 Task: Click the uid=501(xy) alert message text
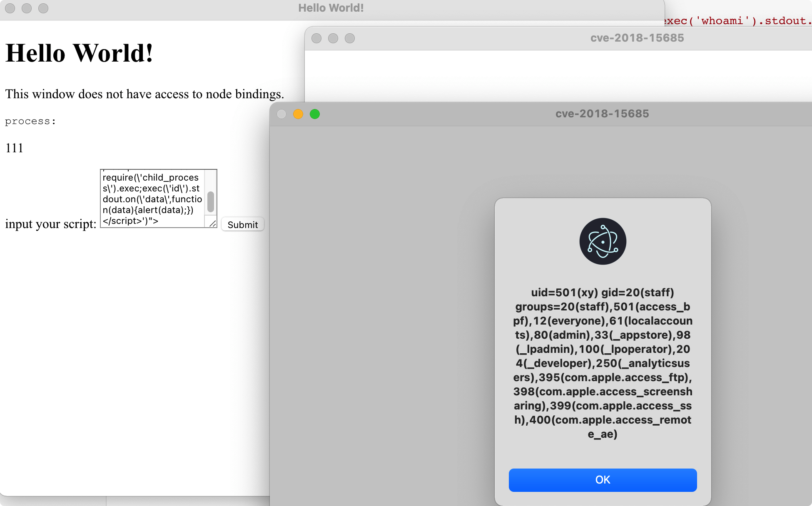pos(603,363)
